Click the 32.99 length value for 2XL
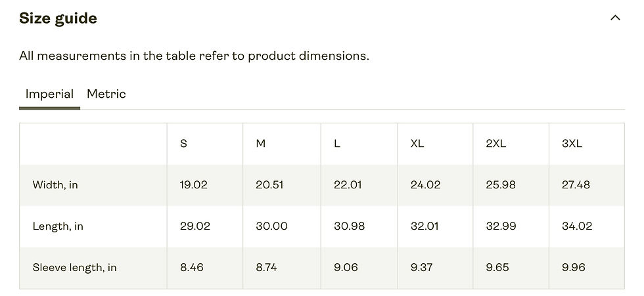This screenshot has width=644, height=296. [x=501, y=226]
